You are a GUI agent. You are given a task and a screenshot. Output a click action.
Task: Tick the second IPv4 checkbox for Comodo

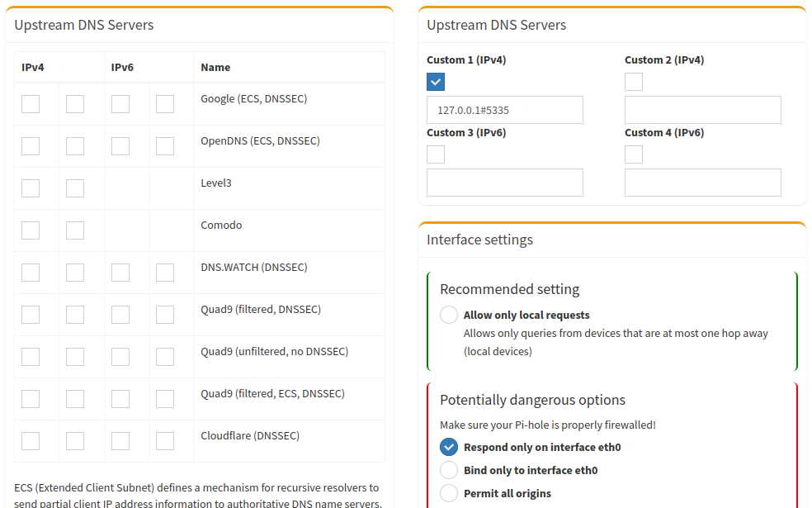[75, 230]
